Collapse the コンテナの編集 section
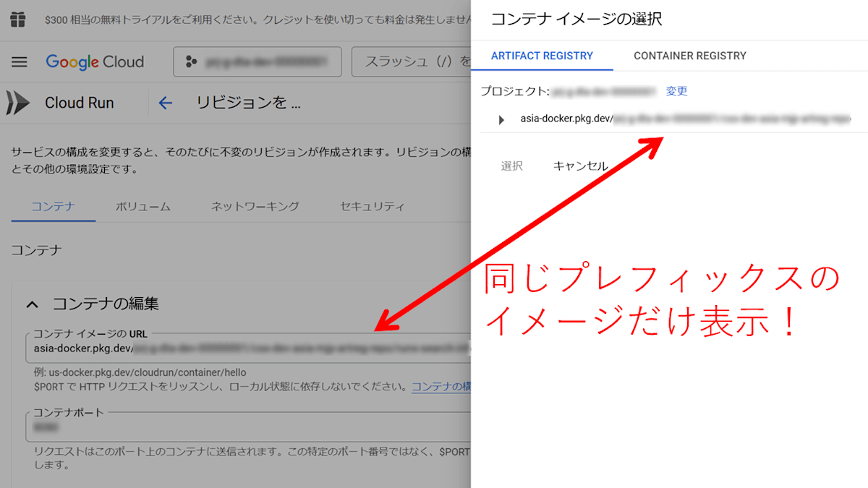The width and height of the screenshot is (868, 488). 32,304
